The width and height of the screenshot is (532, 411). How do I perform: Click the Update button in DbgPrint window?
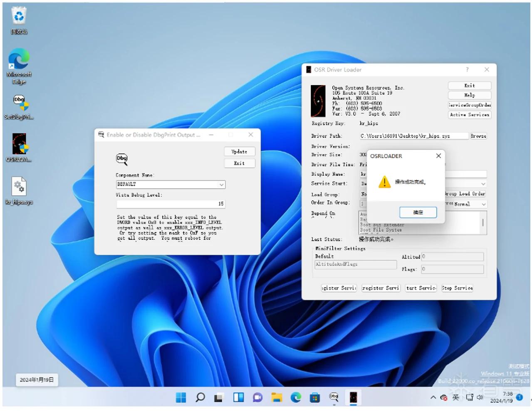pos(240,152)
